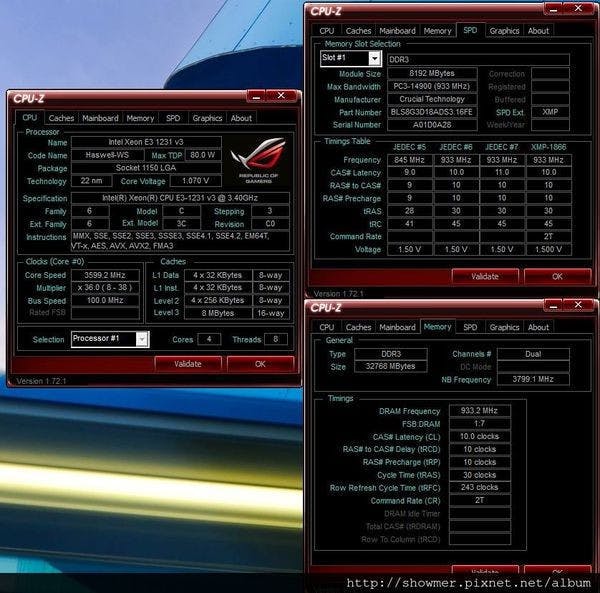Open the Caches tab in Memory window
600x593 pixels.
click(x=359, y=327)
